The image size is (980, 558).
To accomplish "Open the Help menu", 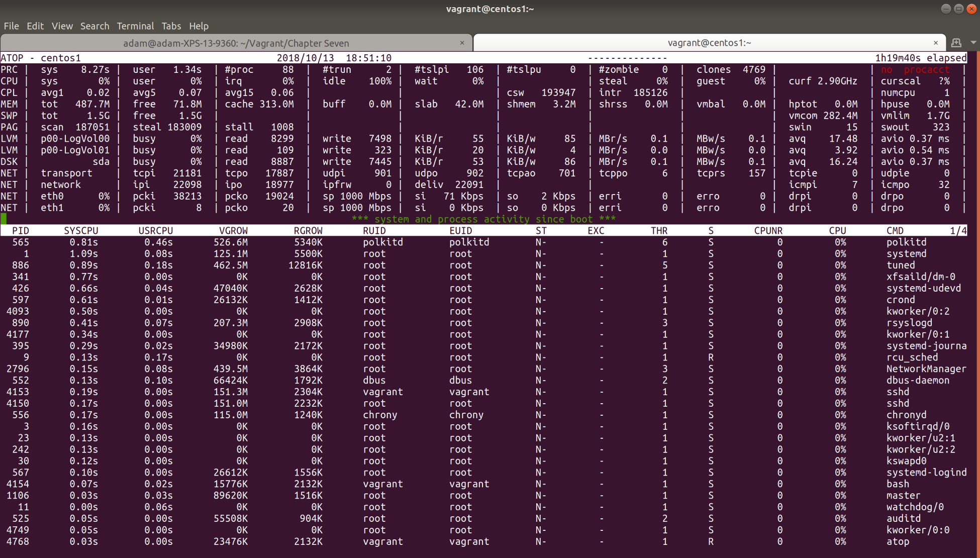I will point(199,26).
